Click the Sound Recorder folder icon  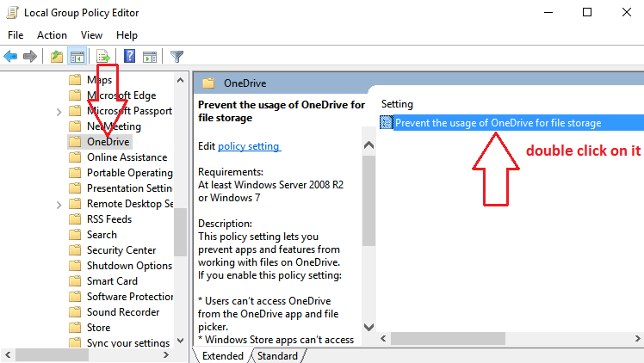[75, 312]
